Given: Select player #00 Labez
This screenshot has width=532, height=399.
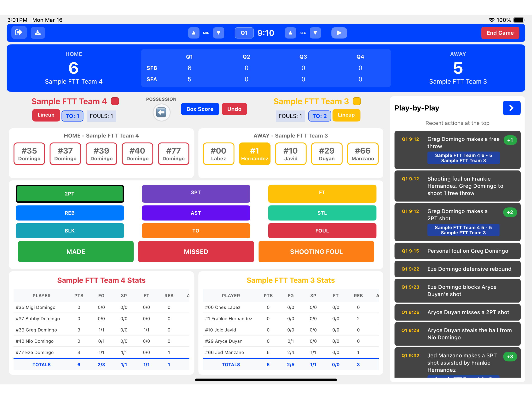Looking at the screenshot, I should pos(219,154).
